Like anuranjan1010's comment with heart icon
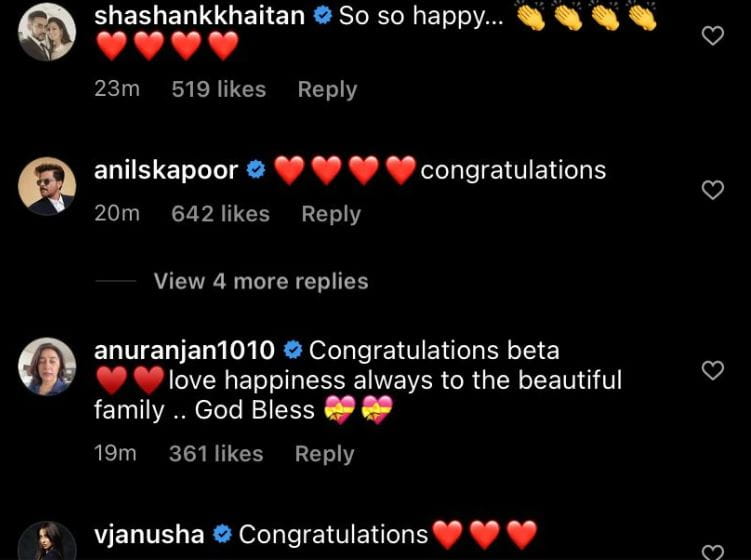 713,370
